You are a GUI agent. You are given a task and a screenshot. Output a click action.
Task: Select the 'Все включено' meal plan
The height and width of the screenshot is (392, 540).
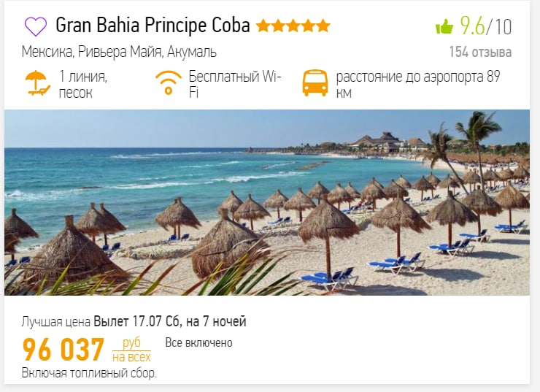pos(198,343)
